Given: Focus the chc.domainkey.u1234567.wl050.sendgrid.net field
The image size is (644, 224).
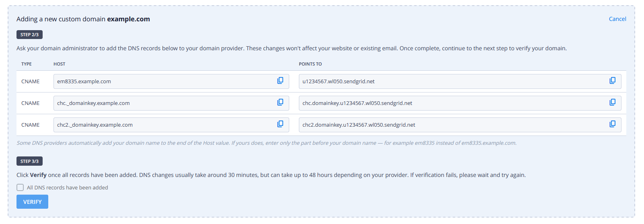Looking at the screenshot, I should tap(460, 103).
